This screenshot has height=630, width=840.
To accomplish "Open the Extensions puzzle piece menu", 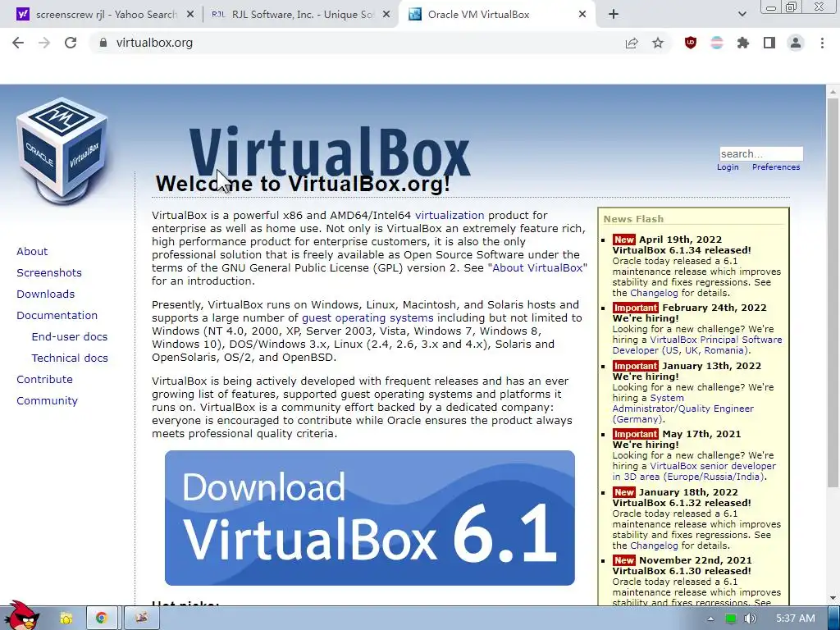I will [743, 43].
